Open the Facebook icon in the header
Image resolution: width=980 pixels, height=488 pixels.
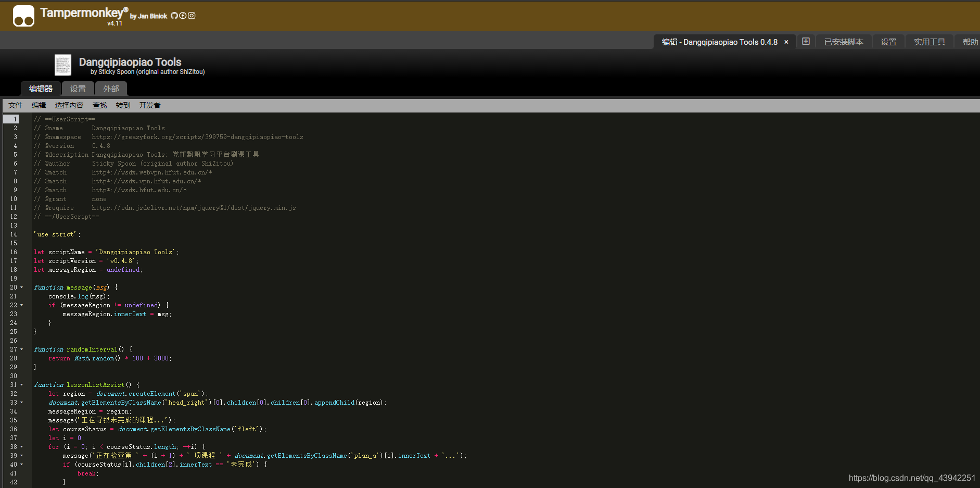tap(183, 16)
